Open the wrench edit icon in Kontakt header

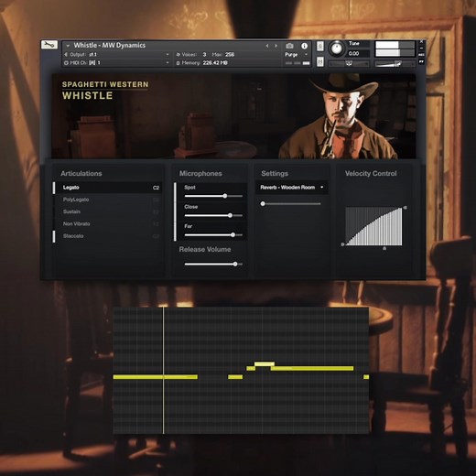49,45
